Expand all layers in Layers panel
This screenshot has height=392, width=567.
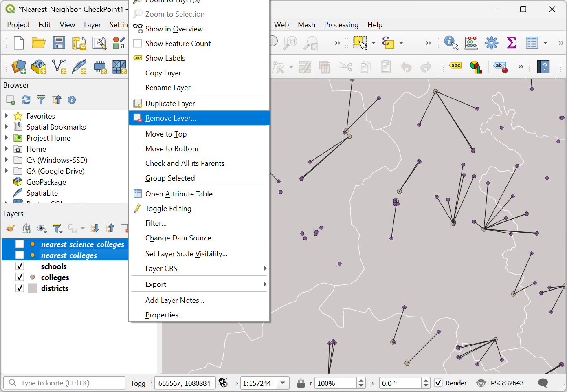point(94,228)
